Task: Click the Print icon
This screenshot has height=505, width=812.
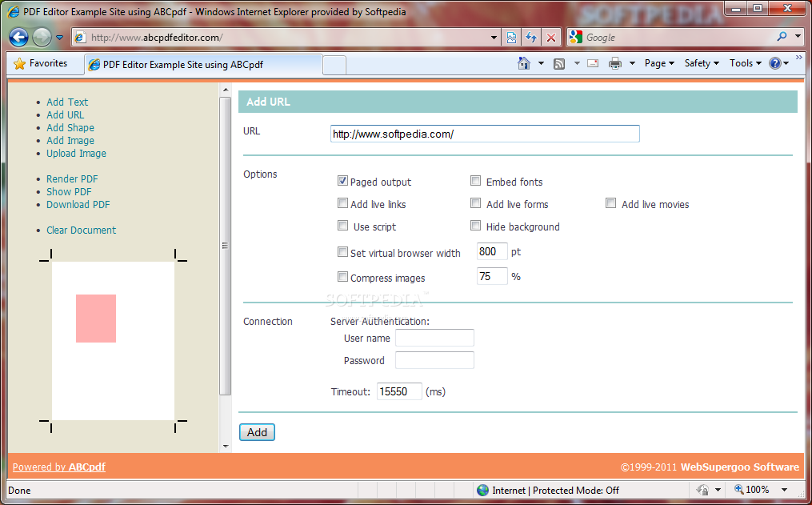Action: pyautogui.click(x=614, y=63)
